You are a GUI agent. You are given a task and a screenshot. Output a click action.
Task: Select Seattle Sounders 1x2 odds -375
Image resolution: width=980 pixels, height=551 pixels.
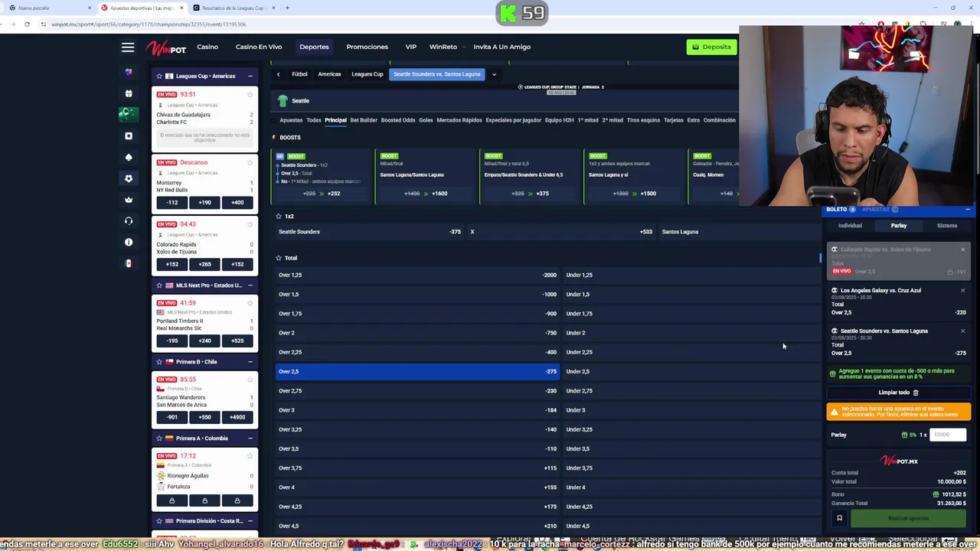pos(370,232)
